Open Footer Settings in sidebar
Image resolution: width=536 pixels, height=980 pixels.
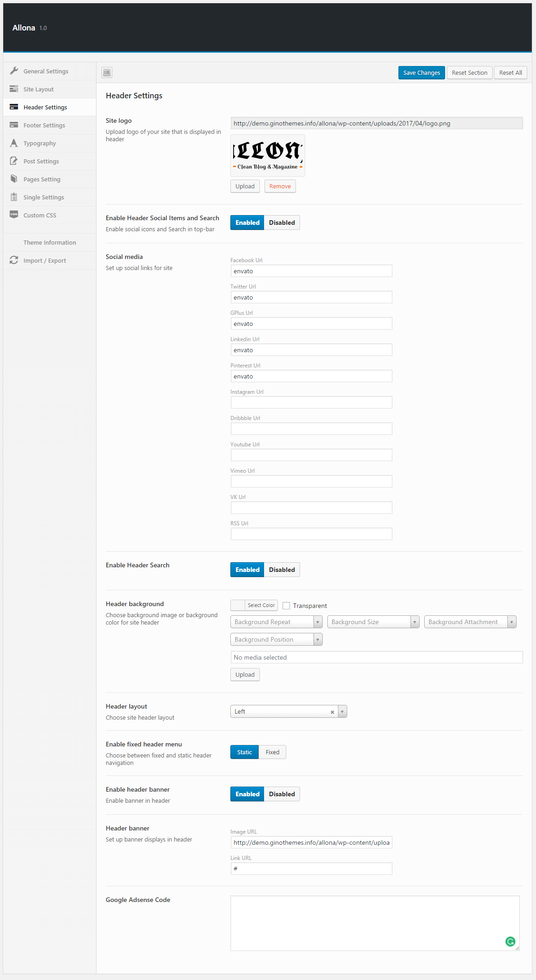pos(44,125)
